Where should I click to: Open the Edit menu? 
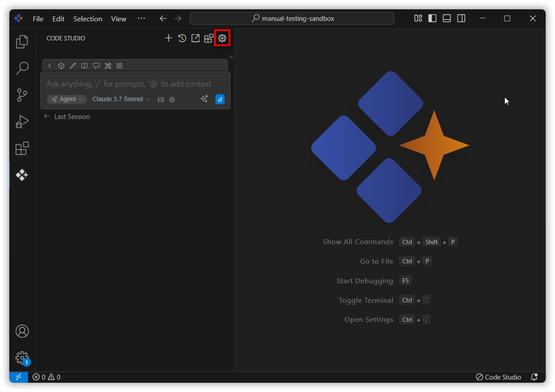(58, 19)
